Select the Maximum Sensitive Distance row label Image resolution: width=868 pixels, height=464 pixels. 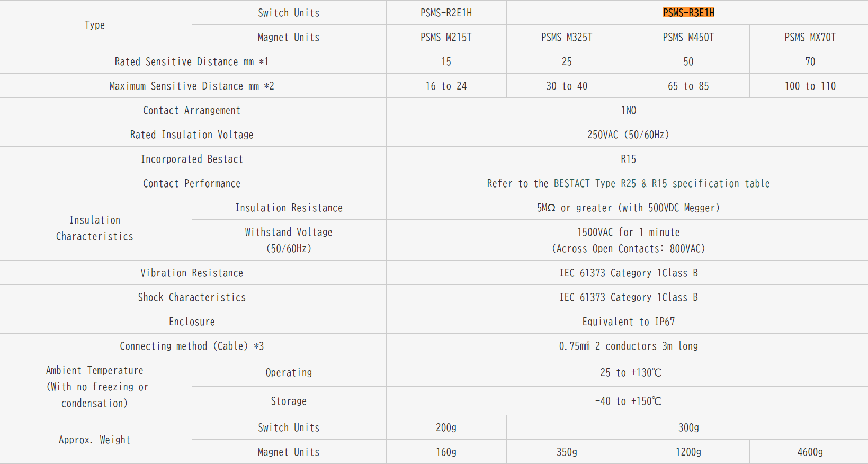click(x=192, y=86)
